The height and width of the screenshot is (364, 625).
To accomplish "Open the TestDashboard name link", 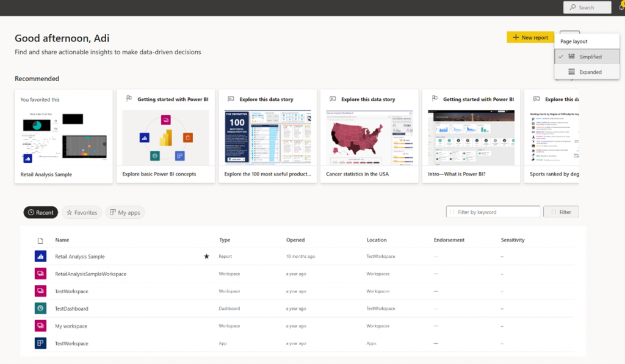I will coord(71,309).
